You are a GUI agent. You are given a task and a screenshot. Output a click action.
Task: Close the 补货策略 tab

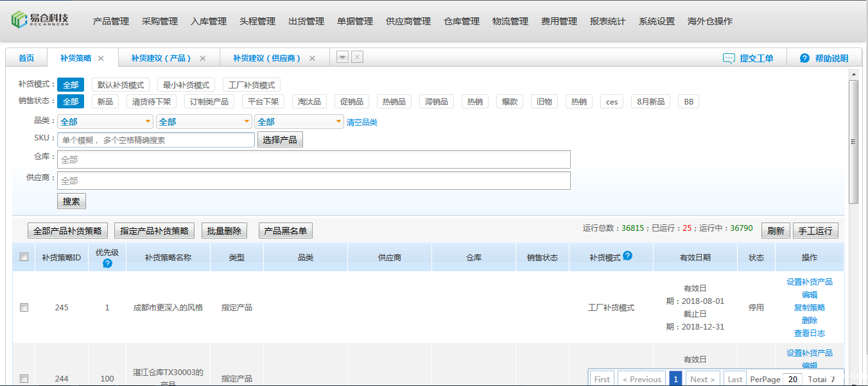(101, 58)
